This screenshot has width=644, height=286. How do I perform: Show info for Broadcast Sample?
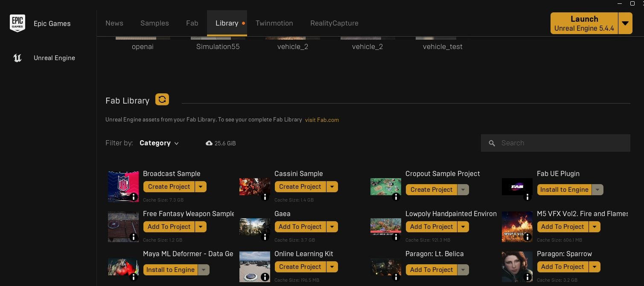click(134, 197)
